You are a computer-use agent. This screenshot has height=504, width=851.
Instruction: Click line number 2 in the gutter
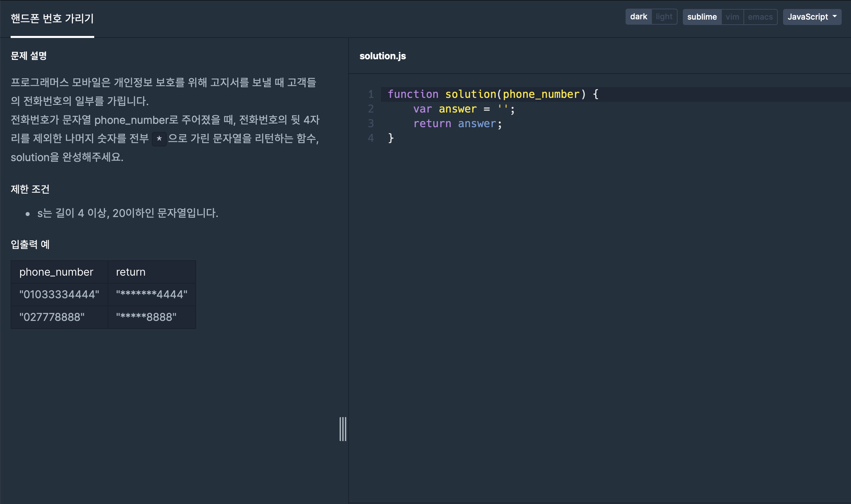click(x=371, y=109)
